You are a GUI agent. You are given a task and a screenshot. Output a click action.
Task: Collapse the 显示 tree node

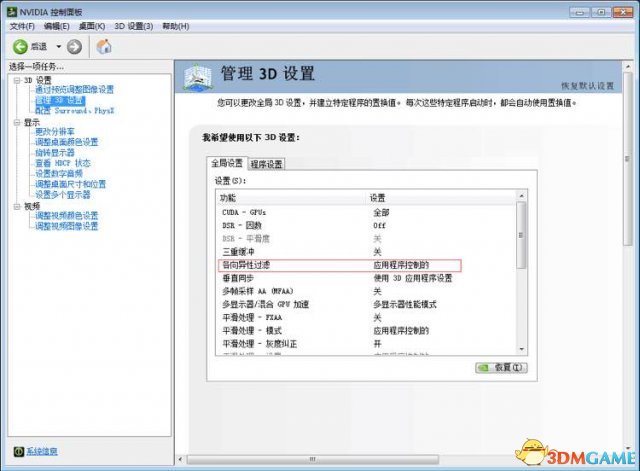[x=17, y=122]
